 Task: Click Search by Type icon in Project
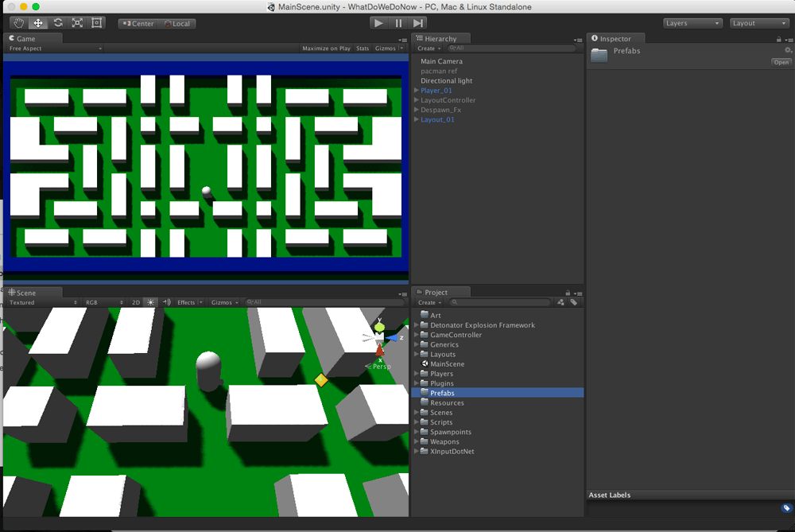[x=560, y=302]
